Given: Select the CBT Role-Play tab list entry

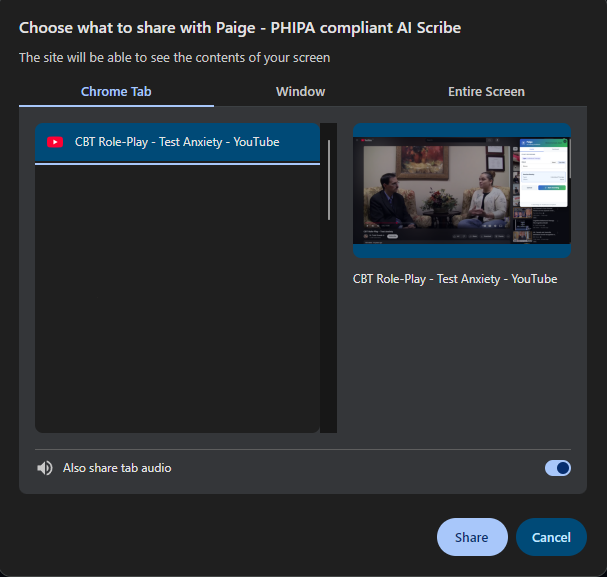Looking at the screenshot, I should click(177, 142).
